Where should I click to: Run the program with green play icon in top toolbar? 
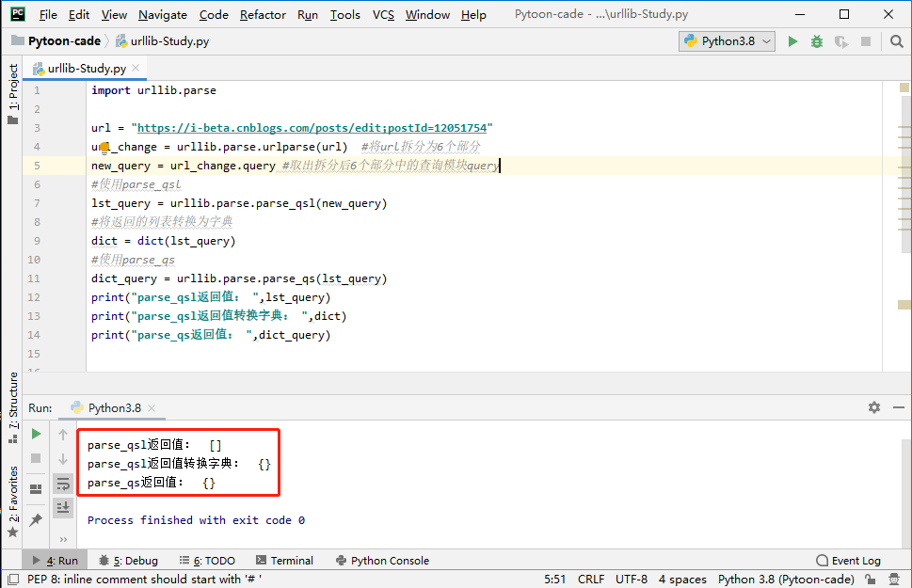792,41
